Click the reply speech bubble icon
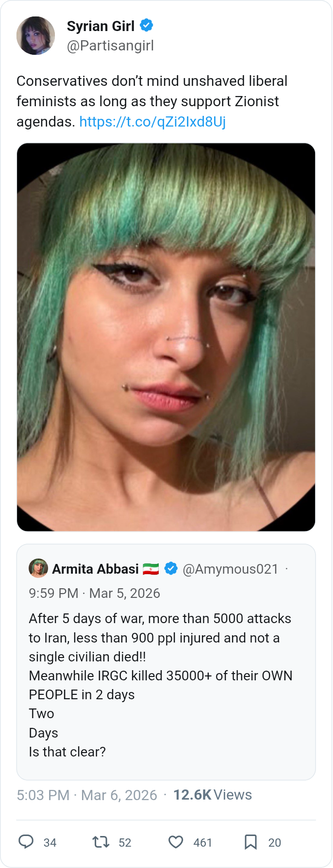The height and width of the screenshot is (868, 333). (26, 842)
